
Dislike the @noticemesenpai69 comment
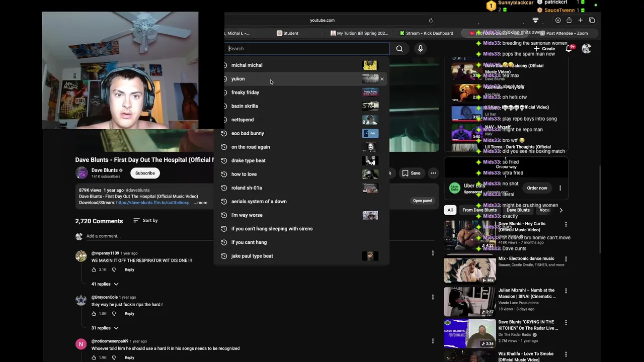point(114,357)
